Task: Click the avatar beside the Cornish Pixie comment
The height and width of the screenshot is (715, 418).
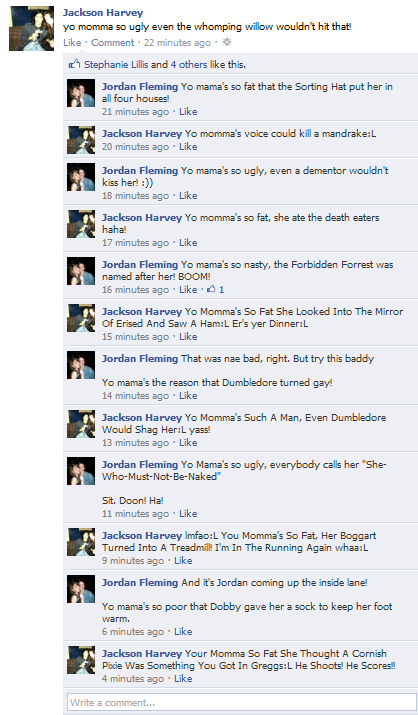Action: (81, 660)
